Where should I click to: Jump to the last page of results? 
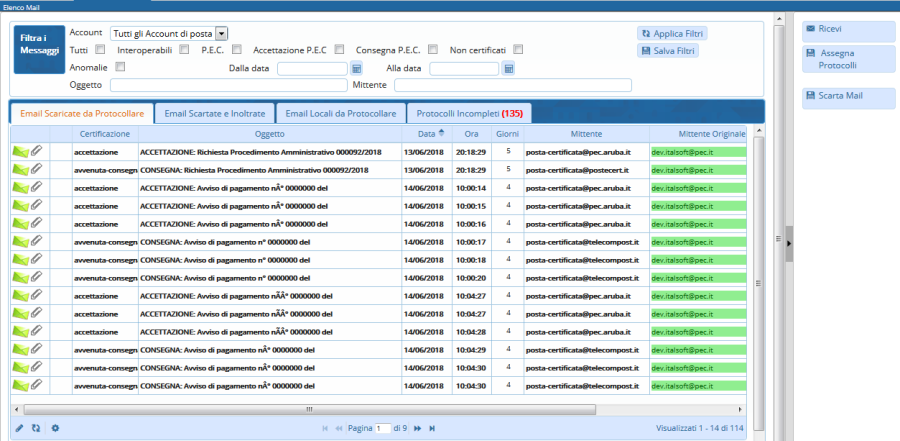click(x=432, y=428)
